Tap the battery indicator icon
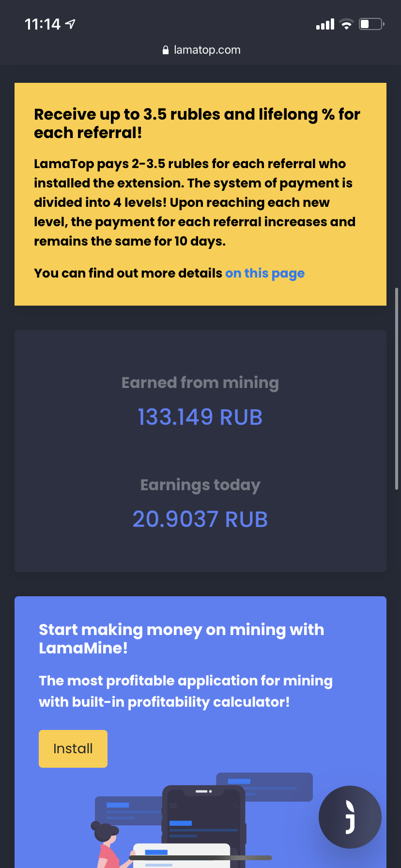401x868 pixels. (x=371, y=24)
